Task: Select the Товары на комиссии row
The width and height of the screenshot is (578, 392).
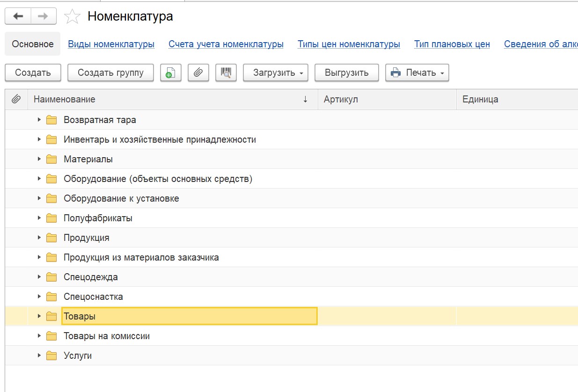Action: click(292, 336)
